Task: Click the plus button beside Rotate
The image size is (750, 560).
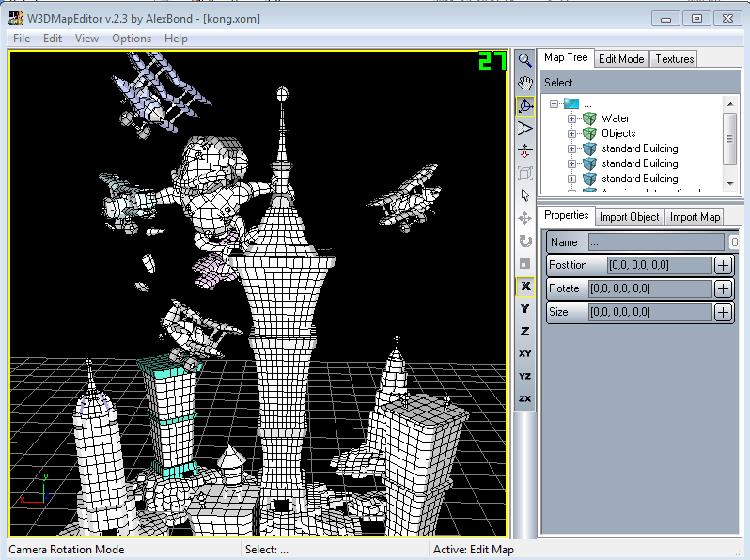Action: (722, 288)
